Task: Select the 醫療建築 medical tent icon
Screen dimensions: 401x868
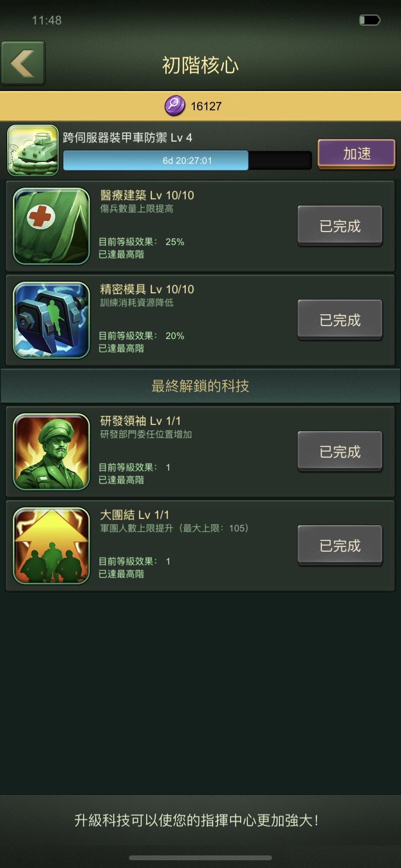Action: (x=51, y=226)
